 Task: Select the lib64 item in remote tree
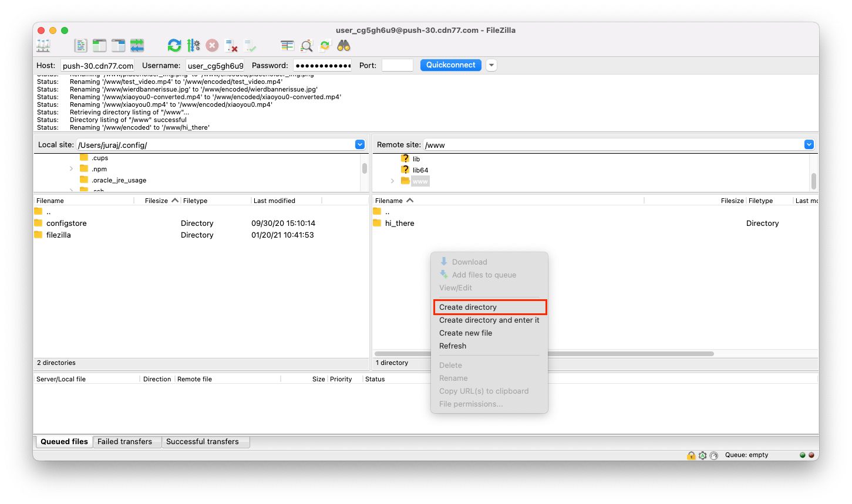coord(420,170)
